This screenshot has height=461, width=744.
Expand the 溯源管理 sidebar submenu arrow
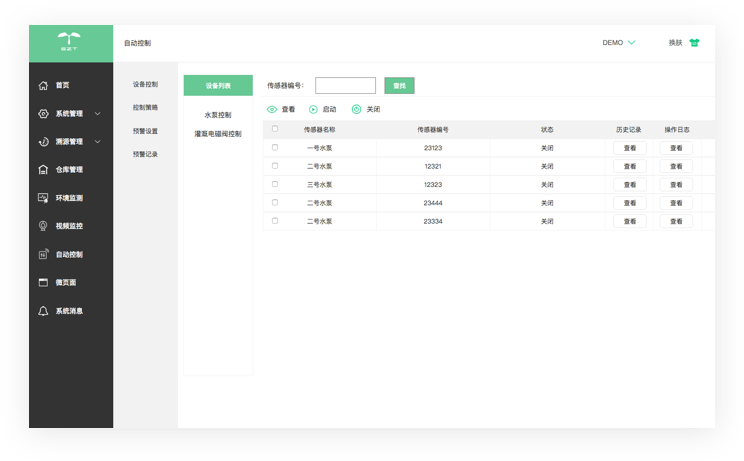(x=98, y=142)
